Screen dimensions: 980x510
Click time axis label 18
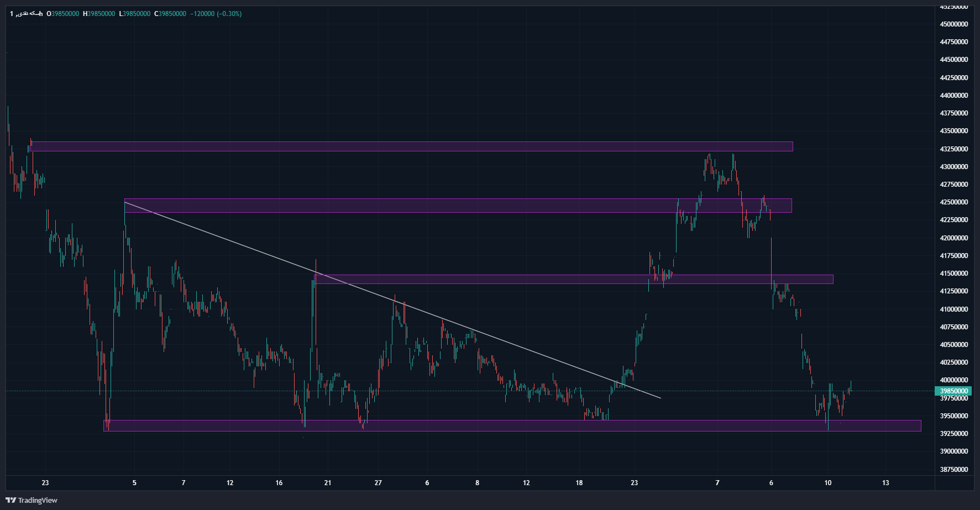579,483
